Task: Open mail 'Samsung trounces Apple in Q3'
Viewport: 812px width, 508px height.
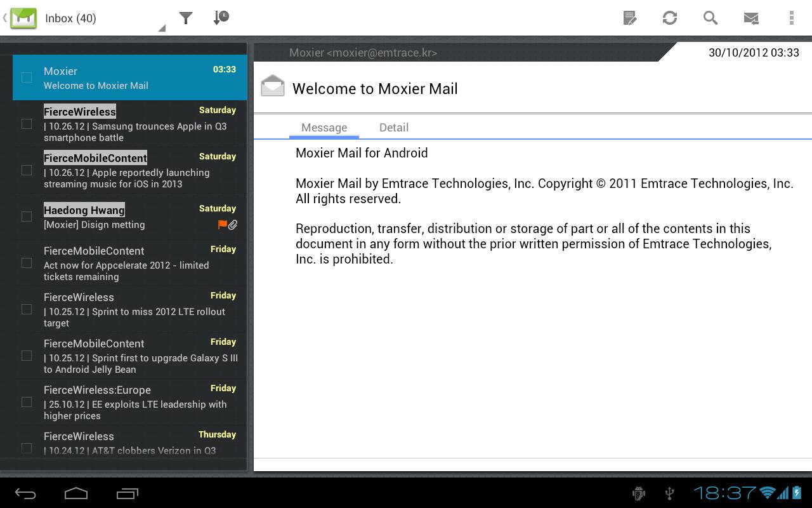Action: [130, 124]
